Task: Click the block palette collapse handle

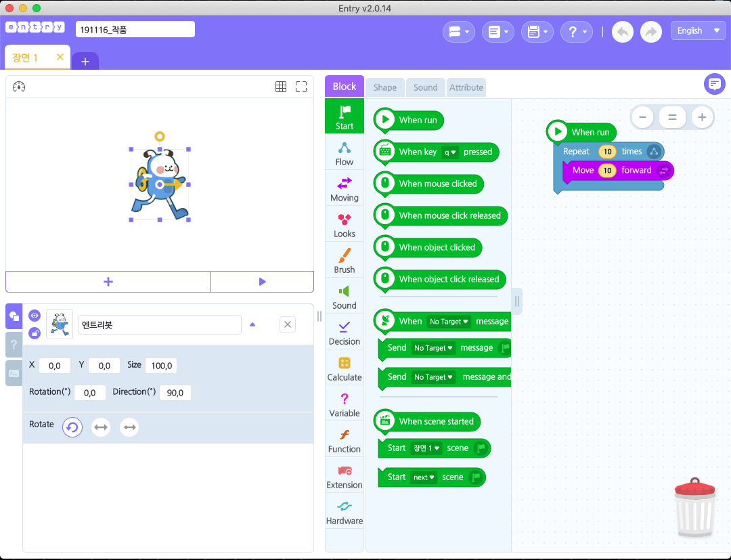Action: point(517,302)
